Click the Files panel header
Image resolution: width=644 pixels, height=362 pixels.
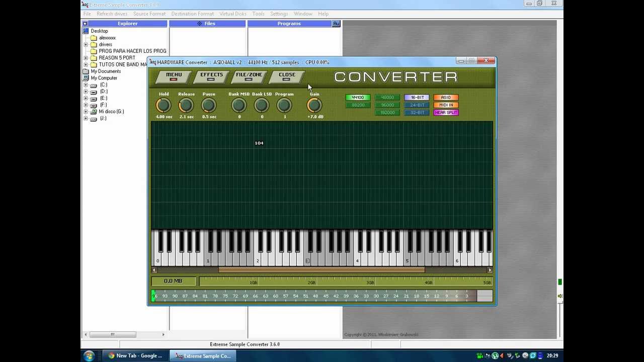[x=207, y=24]
